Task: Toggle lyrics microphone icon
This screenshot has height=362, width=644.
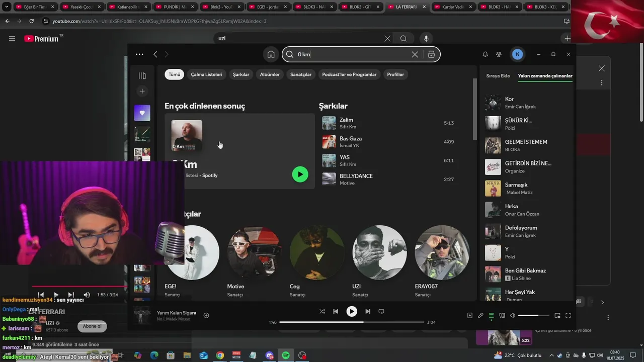Action: [x=480, y=315]
